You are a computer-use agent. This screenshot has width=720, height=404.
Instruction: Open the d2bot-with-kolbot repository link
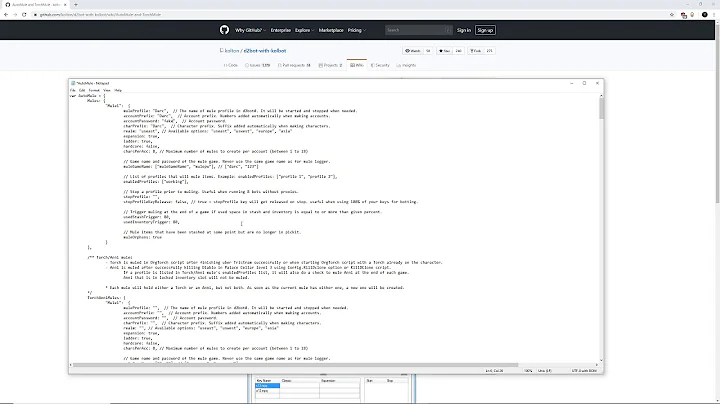(x=265, y=51)
